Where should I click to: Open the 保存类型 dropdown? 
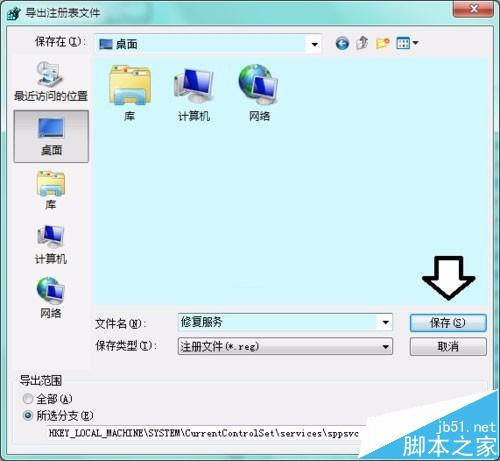(x=285, y=346)
